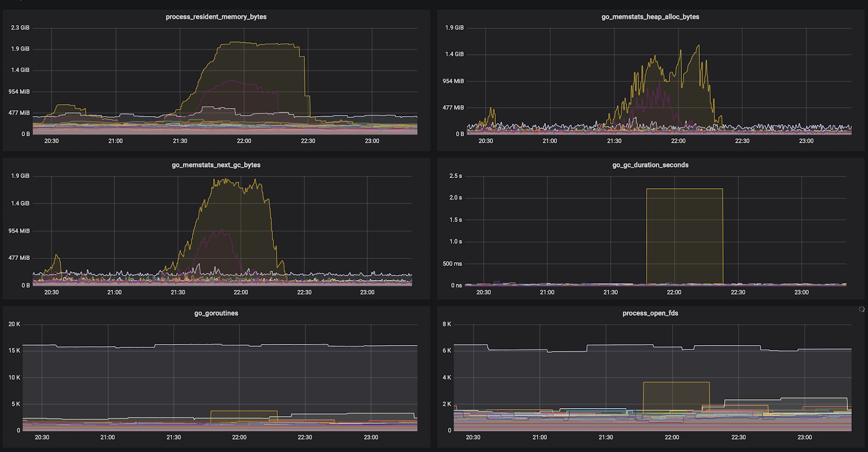The width and height of the screenshot is (868, 452).
Task: Click "954 MiB" on go_memstats_next_gc_bytes axis
Action: point(19,231)
